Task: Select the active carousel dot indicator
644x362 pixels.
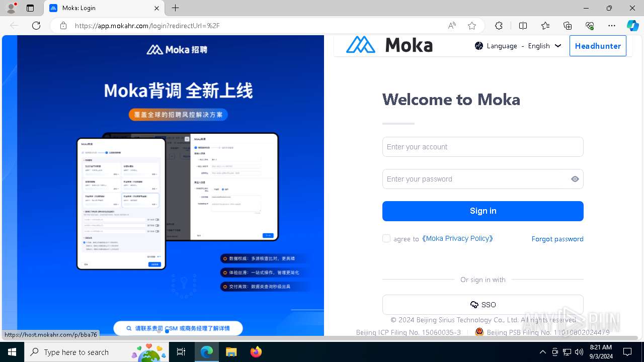Action: click(167, 331)
